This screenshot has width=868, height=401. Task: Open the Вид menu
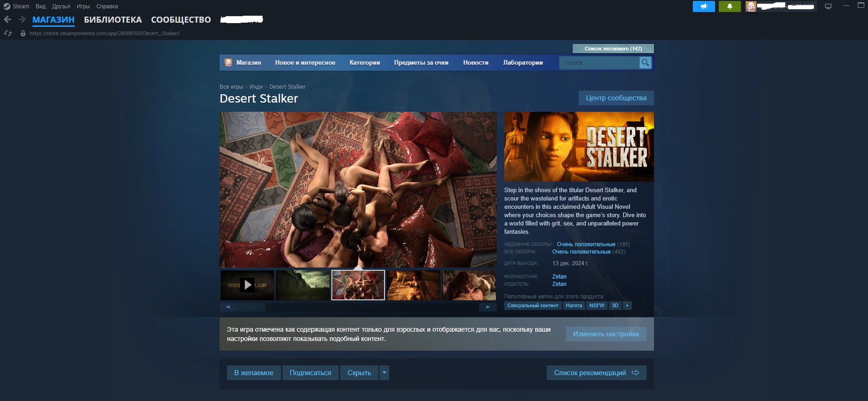41,6
